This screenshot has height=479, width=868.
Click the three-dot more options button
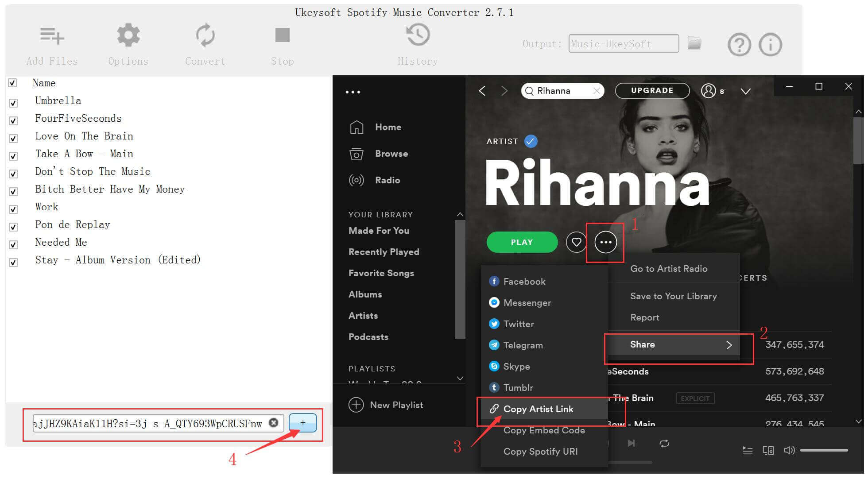click(x=605, y=242)
